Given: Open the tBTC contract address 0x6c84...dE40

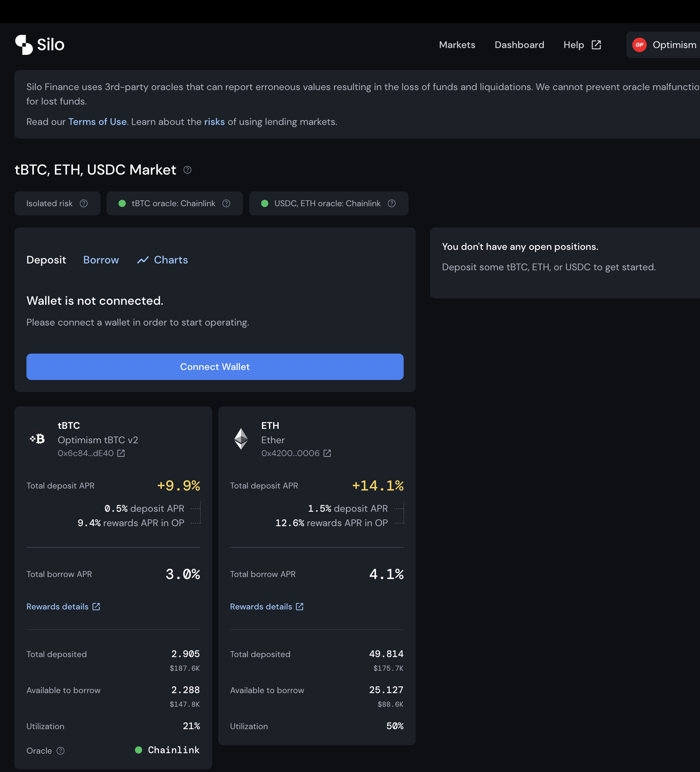Looking at the screenshot, I should pos(86,453).
